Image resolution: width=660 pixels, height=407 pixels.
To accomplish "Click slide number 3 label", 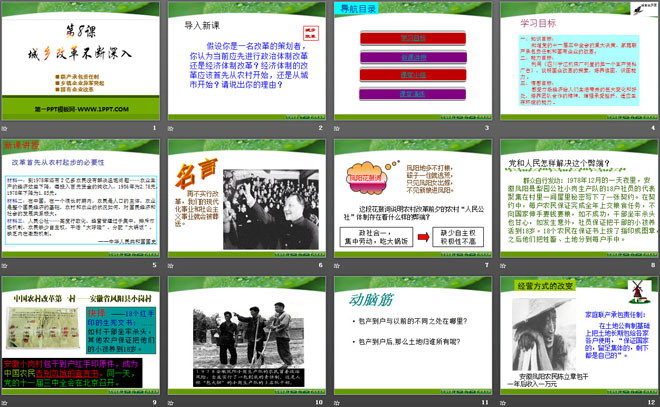I will pyautogui.click(x=487, y=128).
